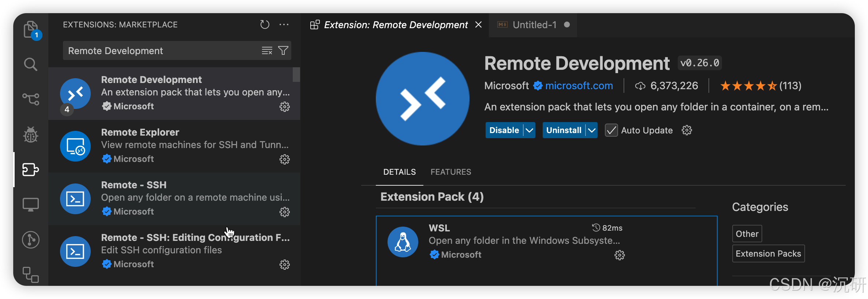The width and height of the screenshot is (868, 299).
Task: Open the extensions filter funnel icon
Action: [x=283, y=50]
